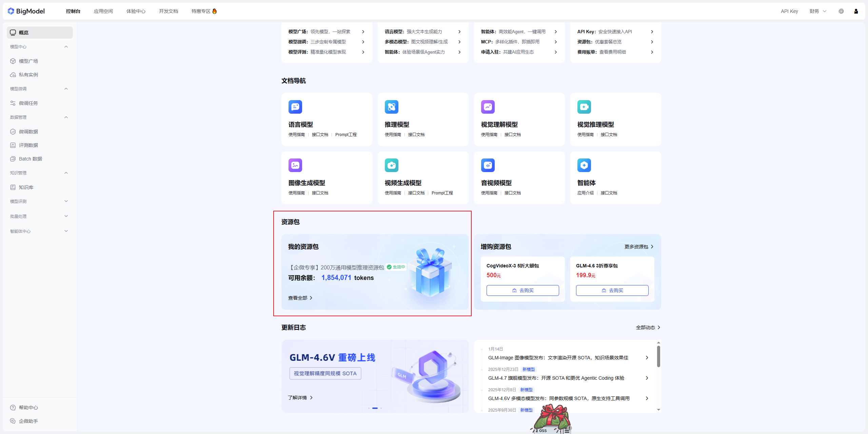Image resolution: width=868 pixels, height=434 pixels.
Task: Click the 企微助手 icon
Action: click(13, 421)
